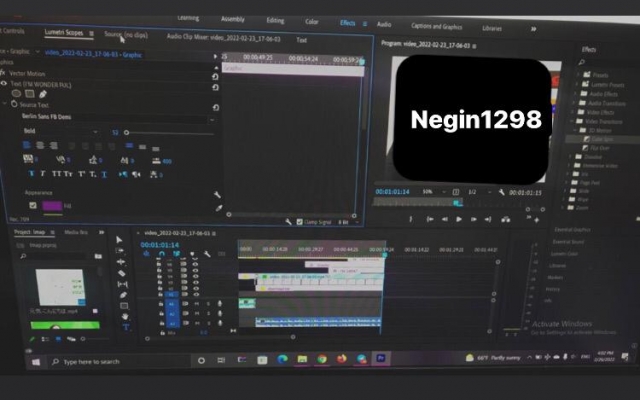Switch to the Color workspace tab
Screen dimensions: 640x400
[312, 21]
